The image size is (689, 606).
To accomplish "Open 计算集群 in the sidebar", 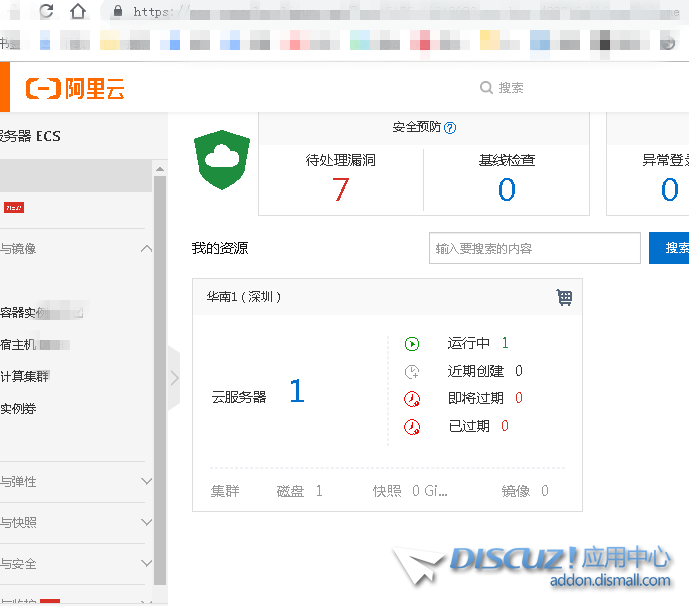I will [x=25, y=377].
